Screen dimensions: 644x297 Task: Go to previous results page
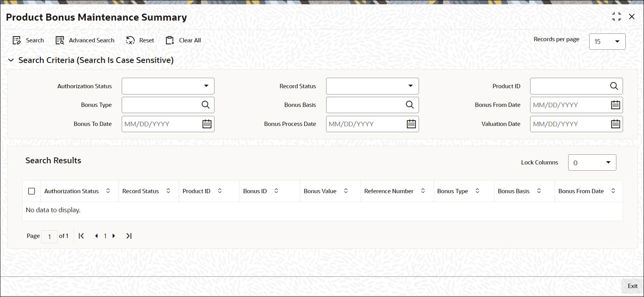(x=97, y=236)
